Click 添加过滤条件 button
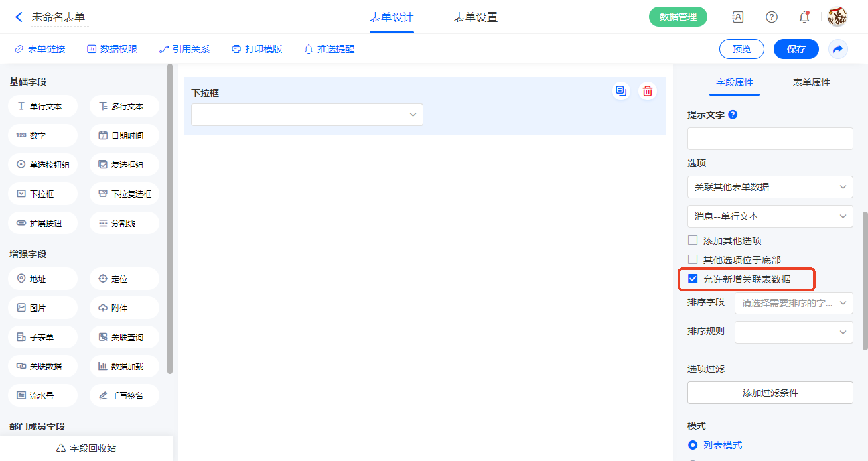Screen dimensions: 868x461 770,393
